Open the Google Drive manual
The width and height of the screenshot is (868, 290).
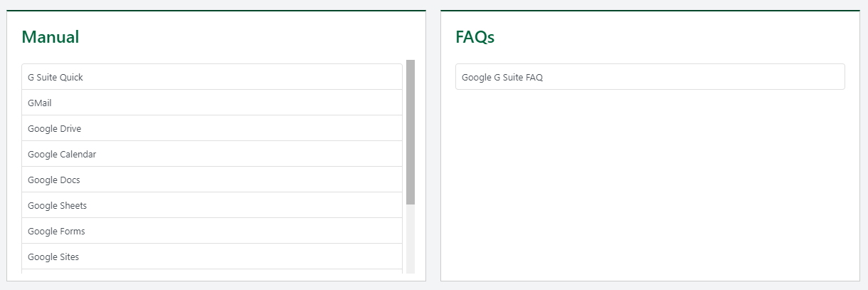coord(55,128)
